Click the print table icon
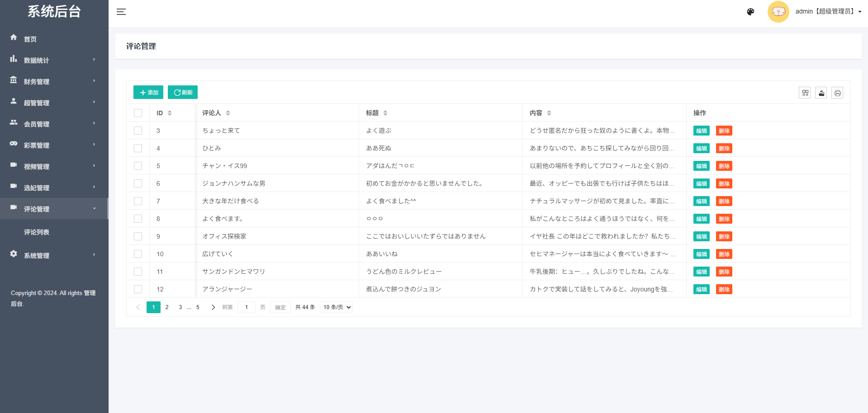 click(x=837, y=93)
